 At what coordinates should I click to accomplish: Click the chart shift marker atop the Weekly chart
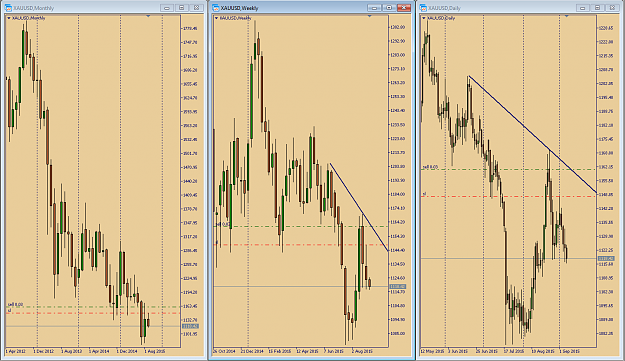(x=369, y=16)
